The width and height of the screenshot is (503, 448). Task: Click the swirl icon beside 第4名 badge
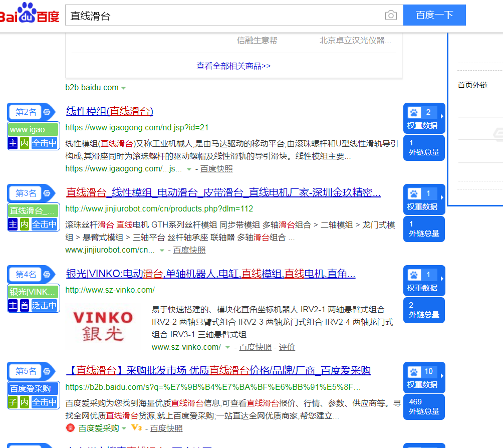point(47,274)
